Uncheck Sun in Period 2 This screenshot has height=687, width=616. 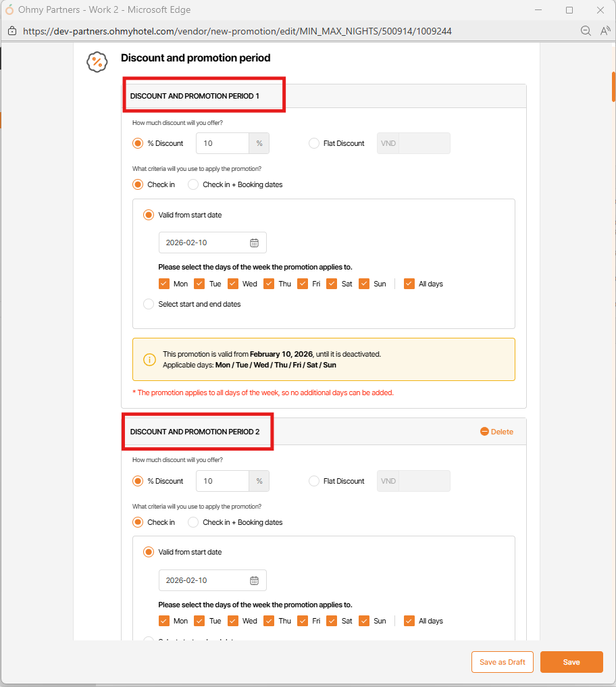[x=364, y=621]
